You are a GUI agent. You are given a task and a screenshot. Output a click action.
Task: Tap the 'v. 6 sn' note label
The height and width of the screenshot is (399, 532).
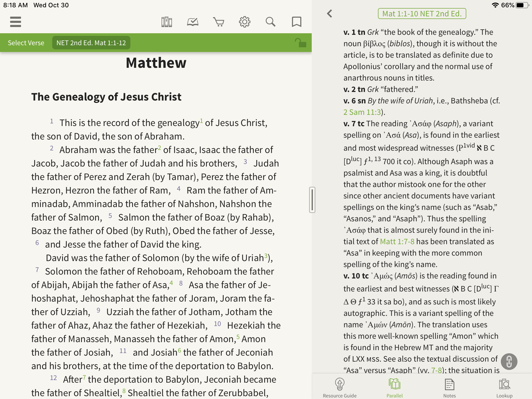[x=355, y=101]
